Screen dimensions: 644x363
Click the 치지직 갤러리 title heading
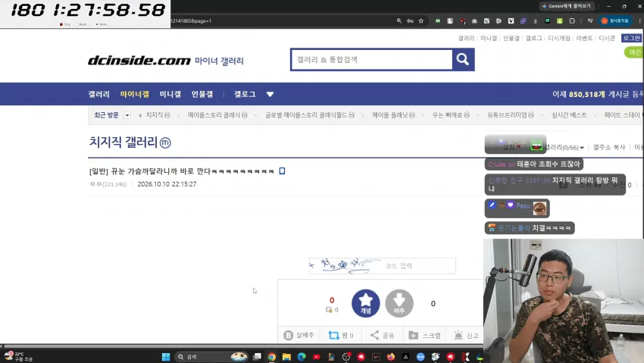pyautogui.click(x=123, y=142)
